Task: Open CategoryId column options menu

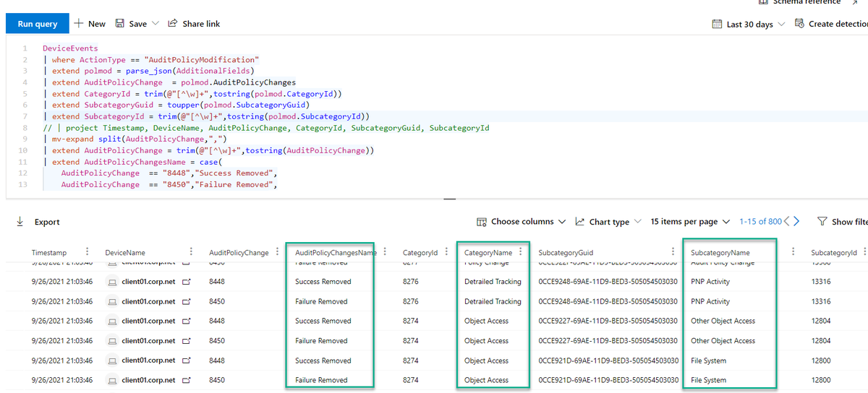Action: [446, 252]
